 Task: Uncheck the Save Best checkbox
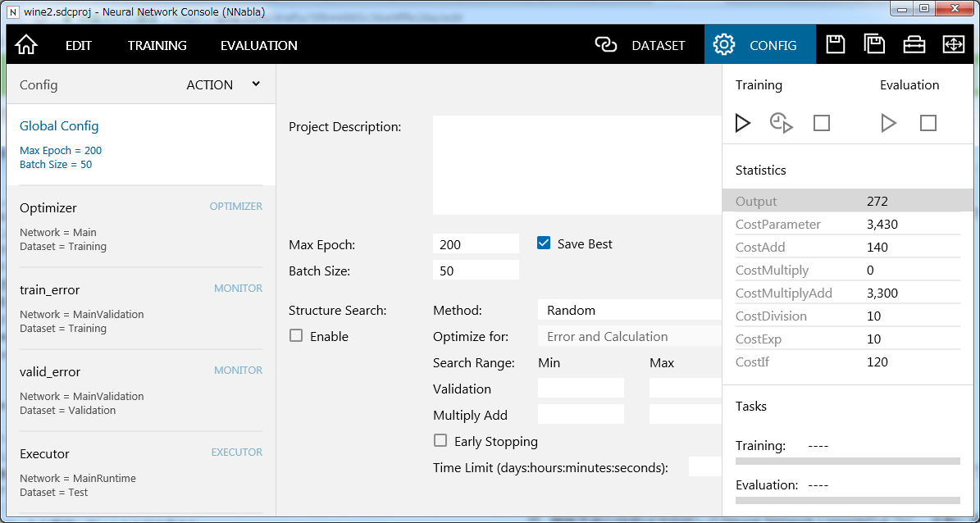543,243
